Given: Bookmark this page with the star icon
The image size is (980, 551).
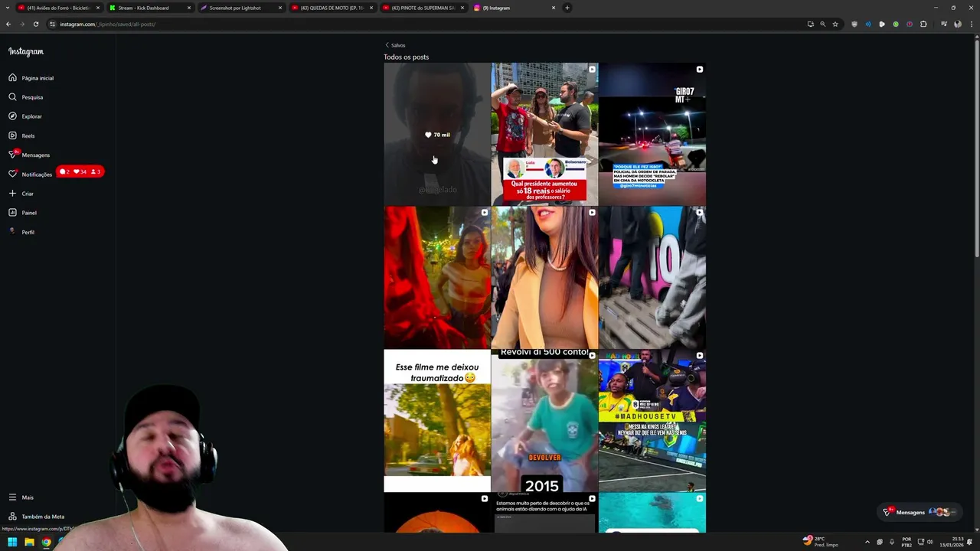Looking at the screenshot, I should point(835,24).
